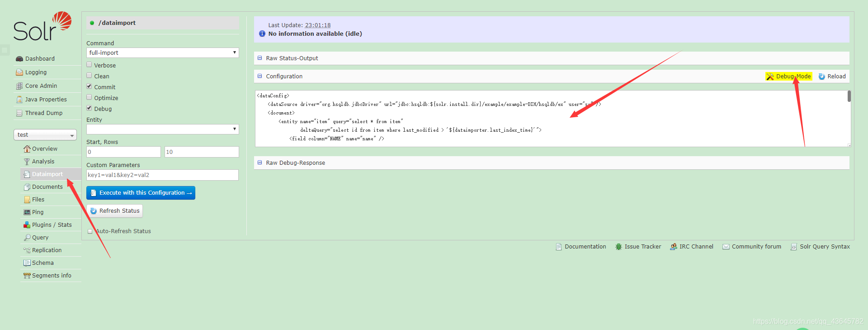The image size is (868, 330).
Task: Open the Dataimport menu item
Action: click(x=51, y=174)
